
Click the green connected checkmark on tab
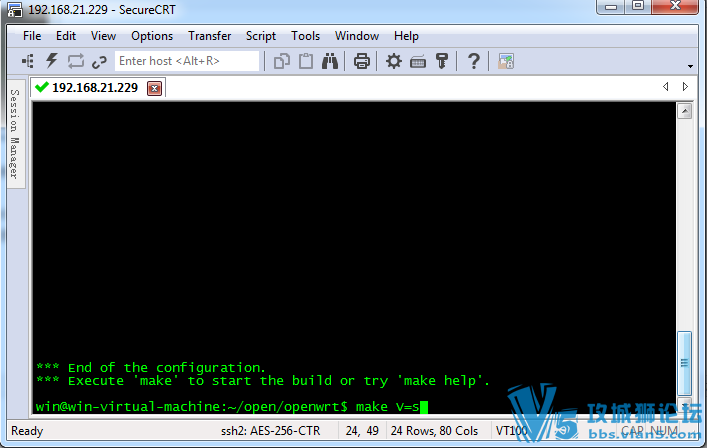tap(41, 87)
